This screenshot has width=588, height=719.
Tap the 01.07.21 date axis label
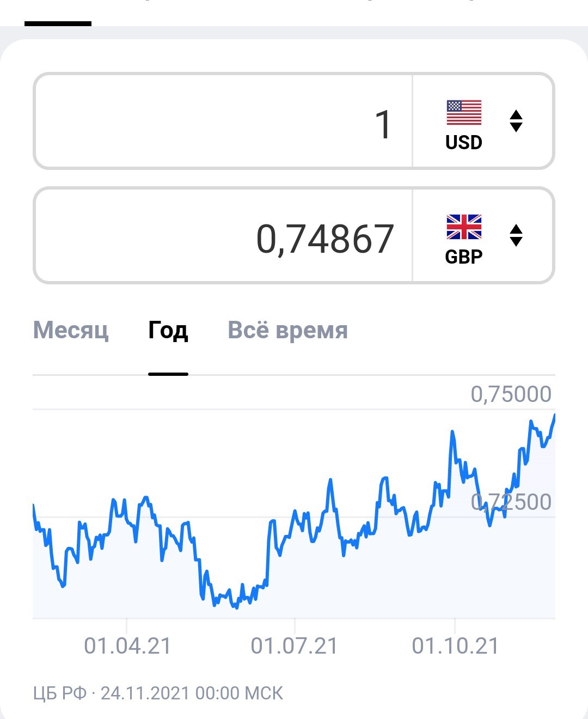(295, 646)
